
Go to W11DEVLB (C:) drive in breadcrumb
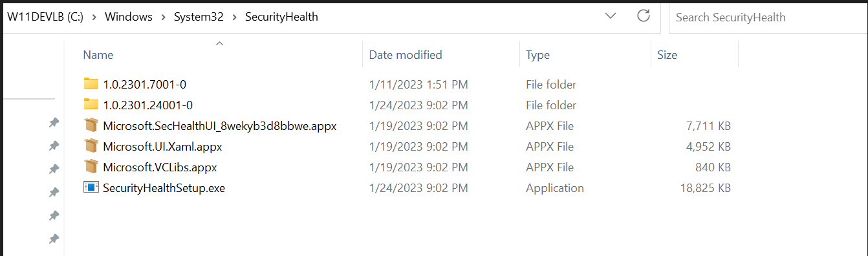coord(45,17)
